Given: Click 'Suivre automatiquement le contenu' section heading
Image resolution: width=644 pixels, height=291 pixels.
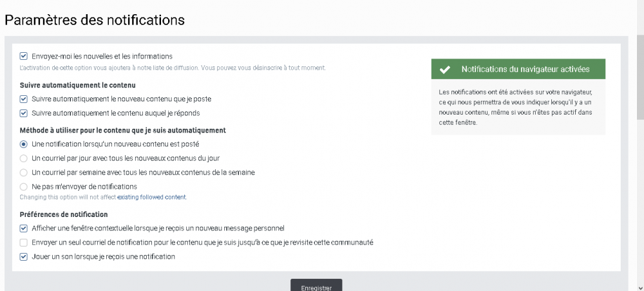Looking at the screenshot, I should click(77, 85).
